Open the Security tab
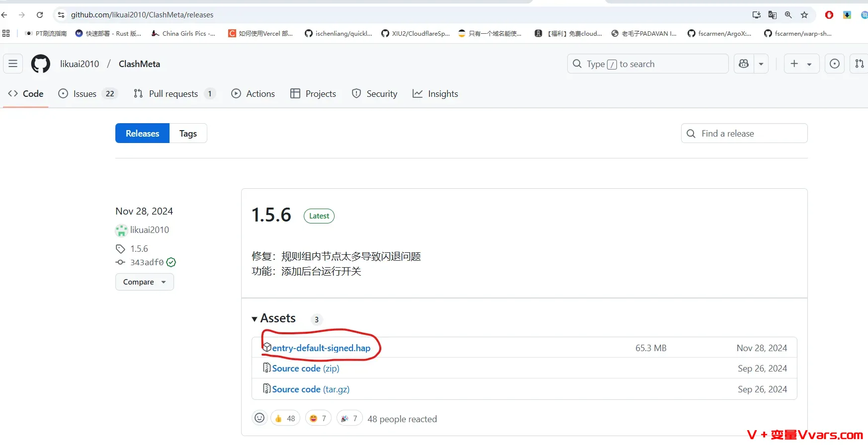The image size is (868, 445). (374, 94)
